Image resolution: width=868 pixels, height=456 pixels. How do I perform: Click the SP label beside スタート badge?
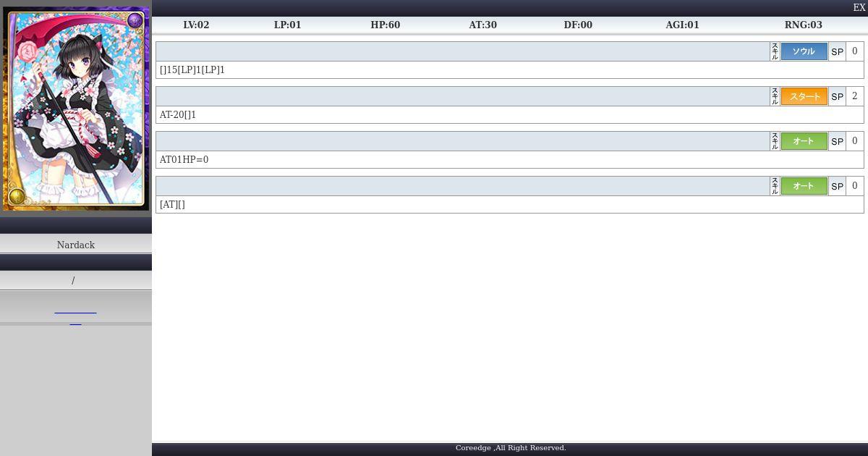tap(837, 96)
